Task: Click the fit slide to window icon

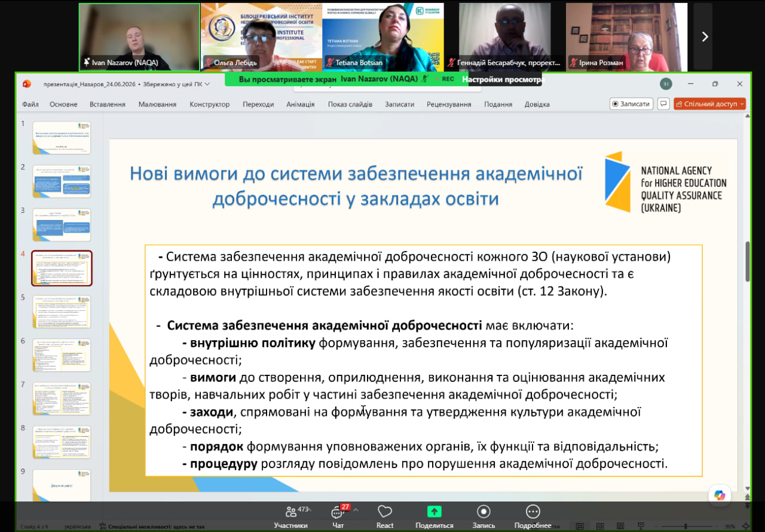Action: [x=745, y=526]
